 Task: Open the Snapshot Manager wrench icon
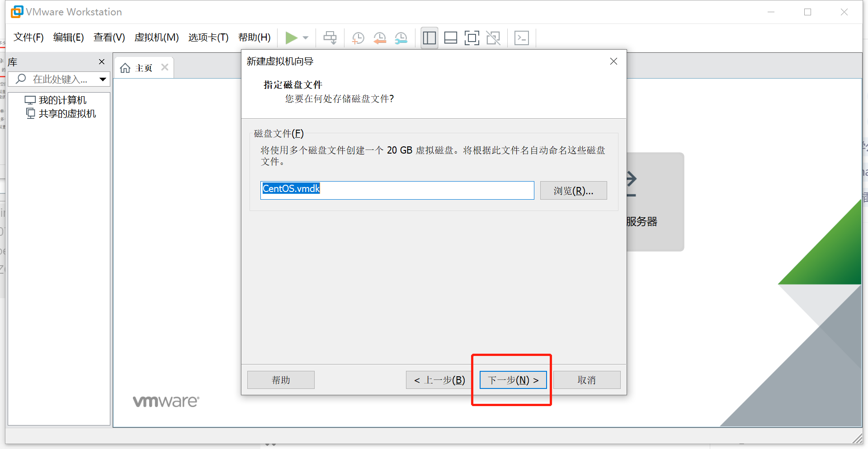tap(401, 38)
